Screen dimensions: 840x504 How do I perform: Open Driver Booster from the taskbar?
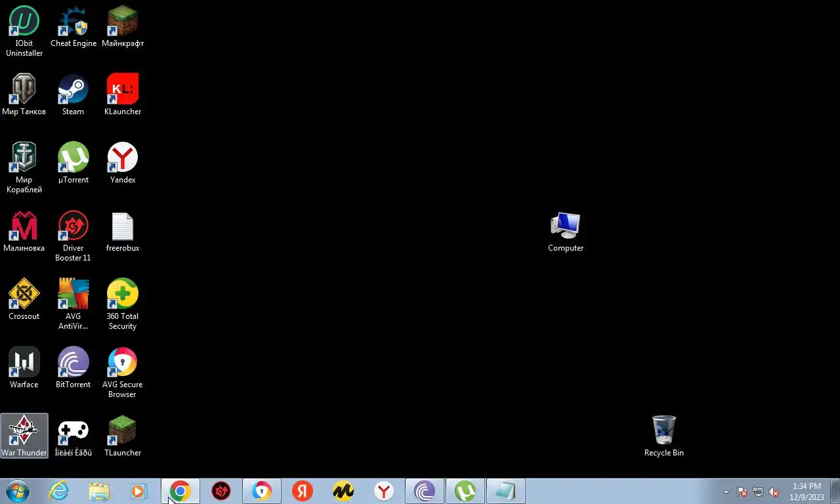click(221, 491)
